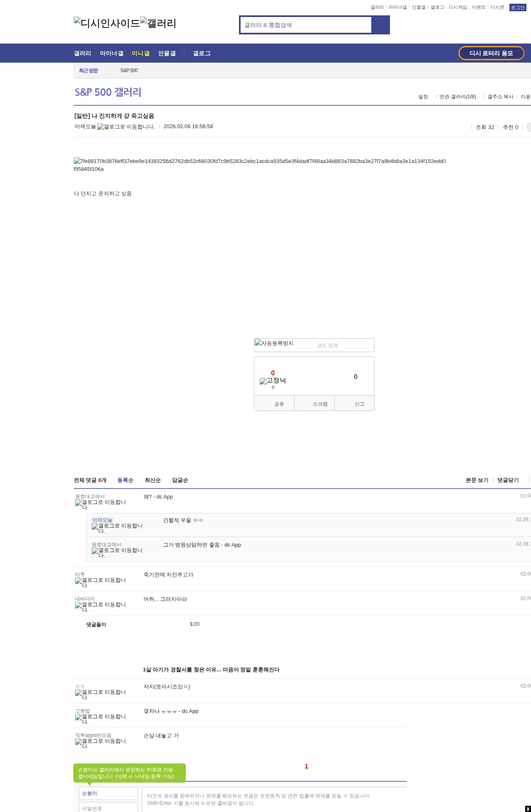Close the tooltip with the bottom-right X icon
This screenshot has height=812, width=531.
click(x=528, y=809)
